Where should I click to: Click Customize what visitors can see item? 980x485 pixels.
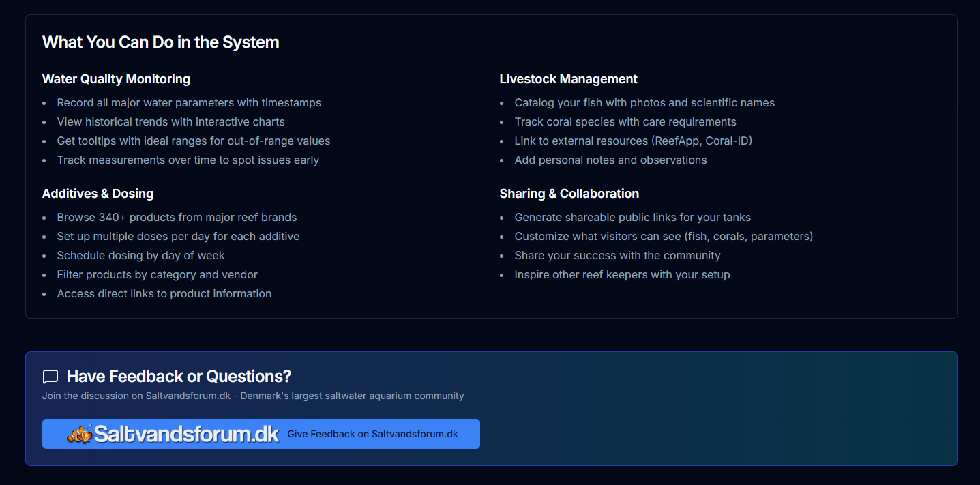(x=663, y=237)
